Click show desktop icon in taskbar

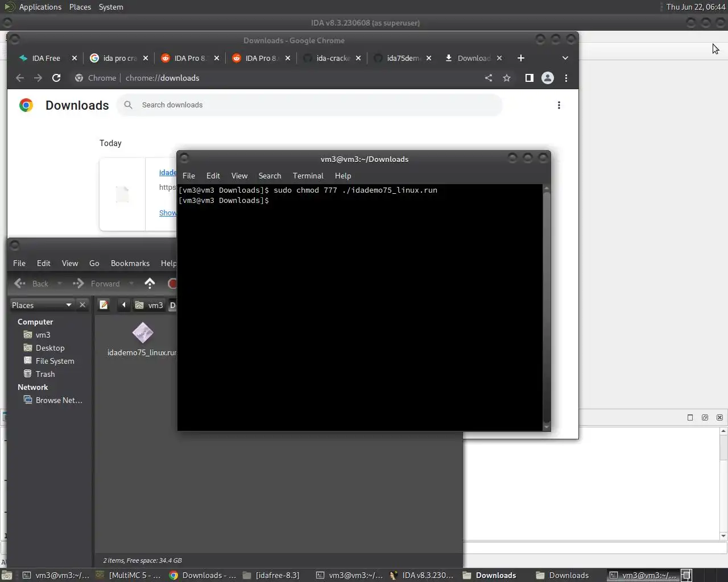click(7, 575)
